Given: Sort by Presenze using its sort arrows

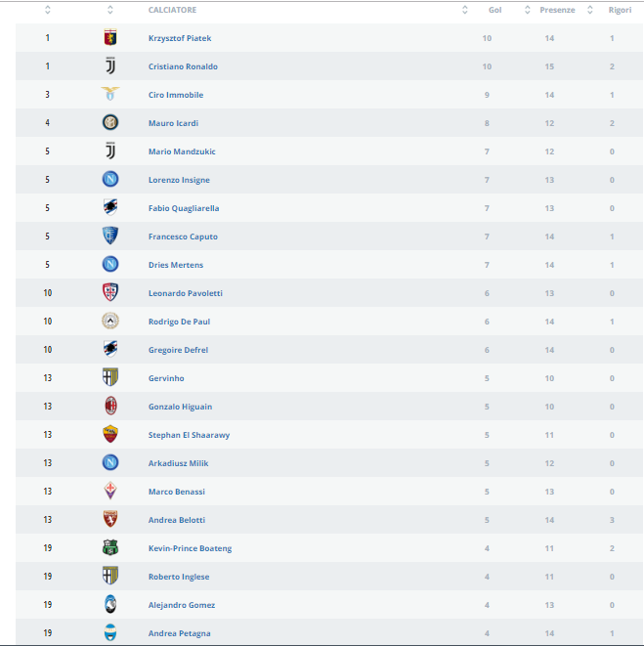Looking at the screenshot, I should pyautogui.click(x=528, y=10).
